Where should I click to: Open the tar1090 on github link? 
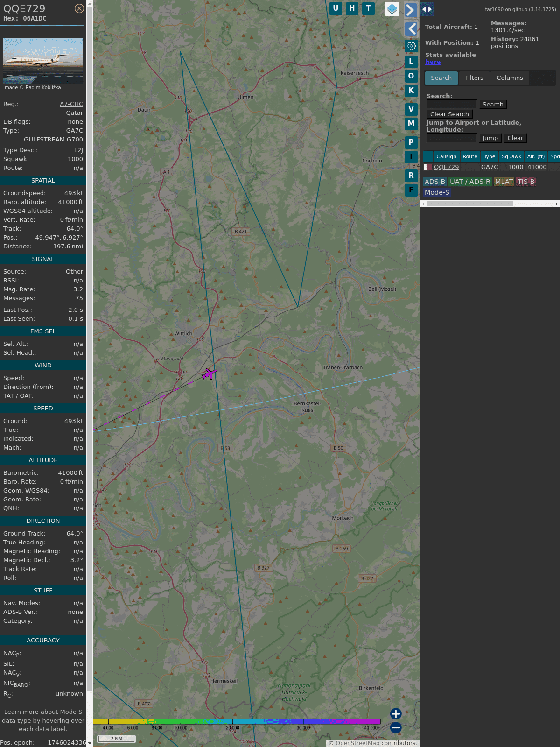[520, 9]
